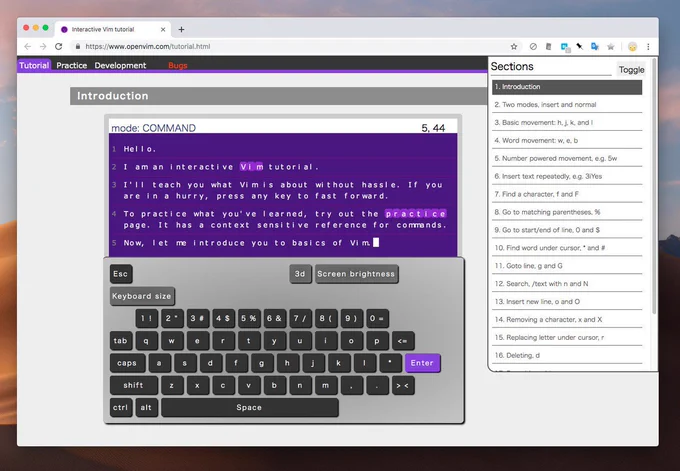Reload the page with the refresh icon
680x471 pixels.
(x=59, y=46)
